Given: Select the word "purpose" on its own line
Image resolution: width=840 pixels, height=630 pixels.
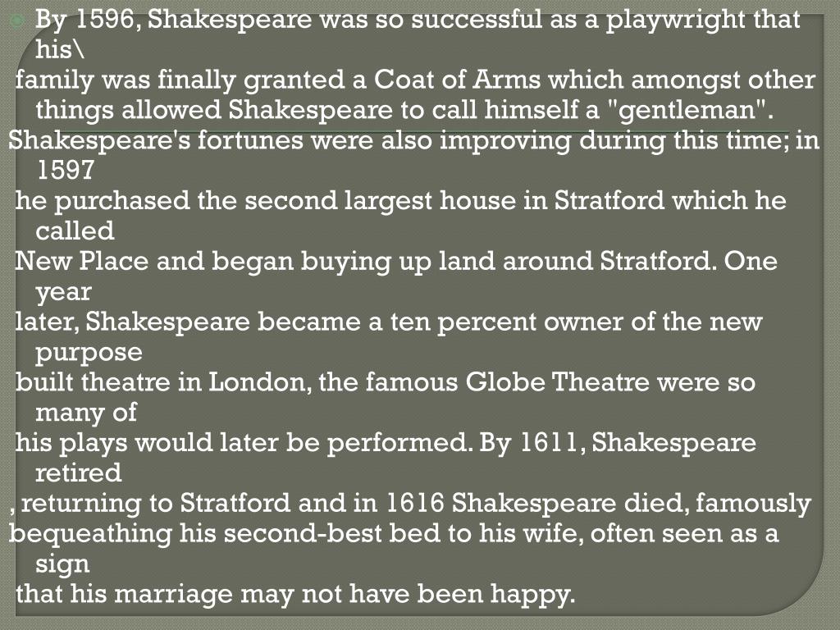Looking at the screenshot, I should [x=89, y=354].
